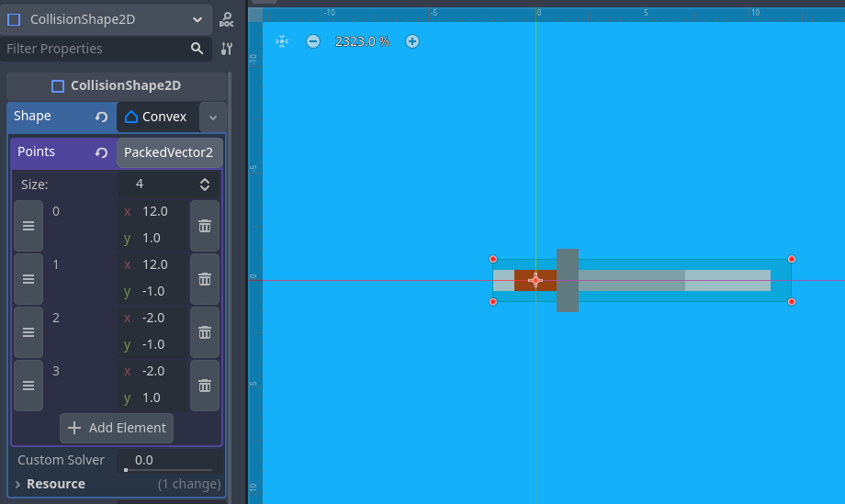Change array Size with the stepper arrows
The image size is (845, 504).
coord(205,185)
